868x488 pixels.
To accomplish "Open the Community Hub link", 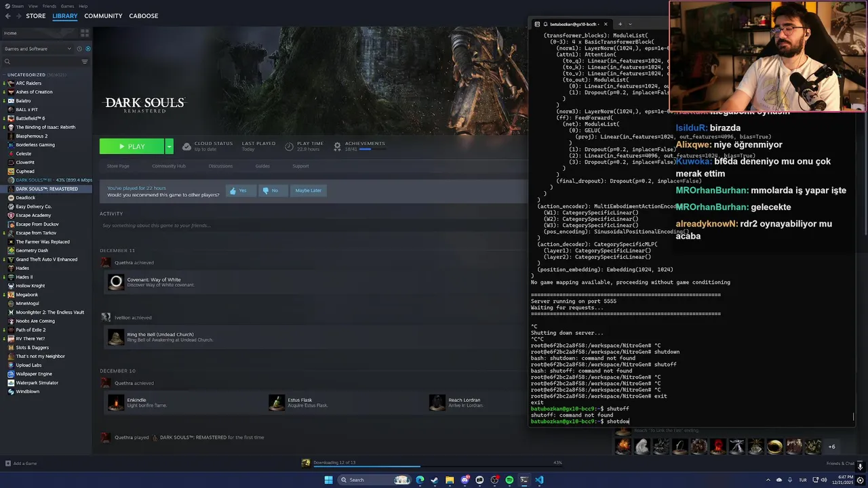I will 169,166.
